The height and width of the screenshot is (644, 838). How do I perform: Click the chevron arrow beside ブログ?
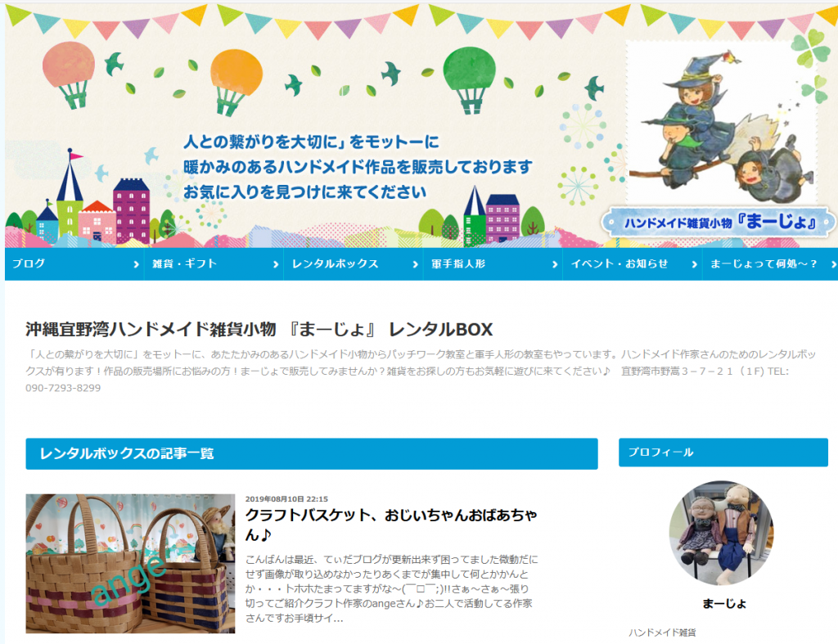pos(137,264)
